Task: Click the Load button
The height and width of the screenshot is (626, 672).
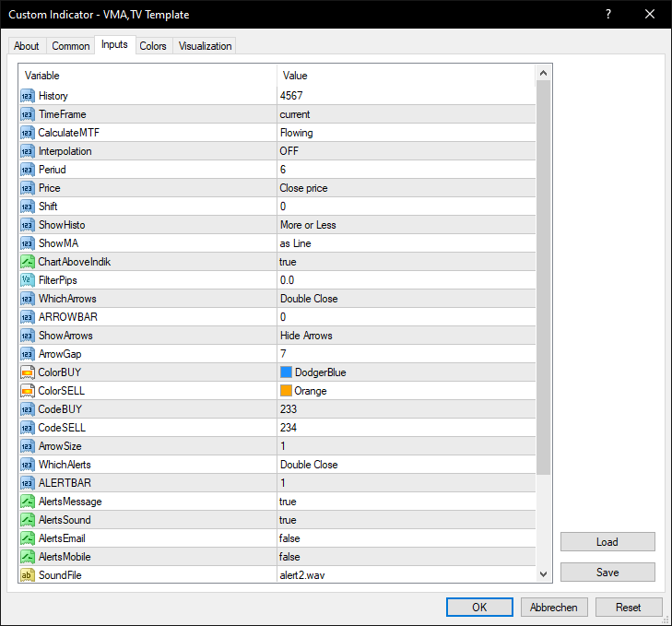Action: tap(607, 542)
